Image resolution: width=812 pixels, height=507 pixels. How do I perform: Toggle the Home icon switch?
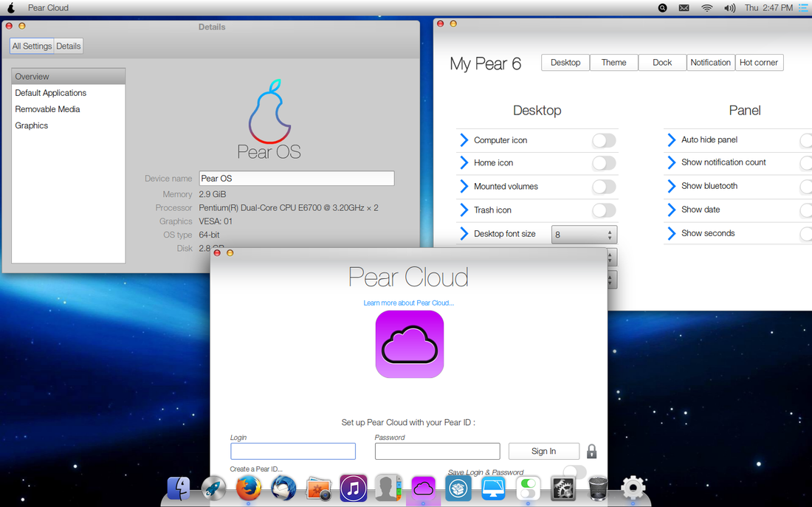pos(604,163)
